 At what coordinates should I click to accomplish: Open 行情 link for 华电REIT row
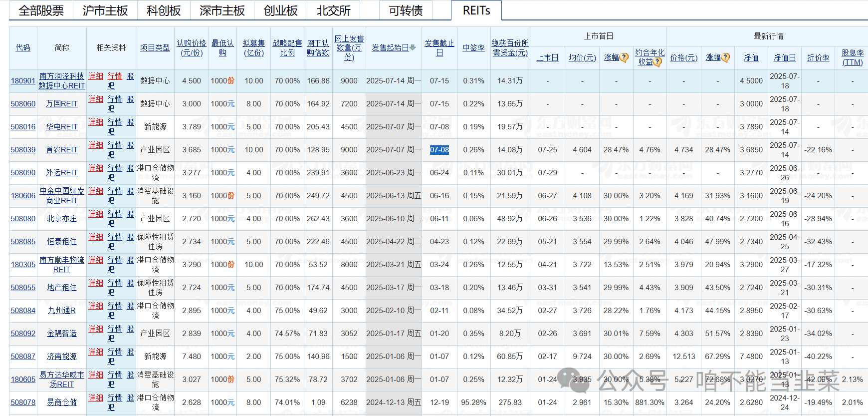coord(115,122)
